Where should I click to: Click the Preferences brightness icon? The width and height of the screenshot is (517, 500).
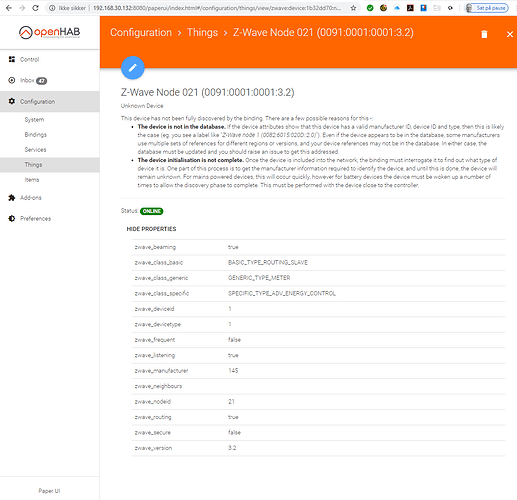(x=12, y=218)
